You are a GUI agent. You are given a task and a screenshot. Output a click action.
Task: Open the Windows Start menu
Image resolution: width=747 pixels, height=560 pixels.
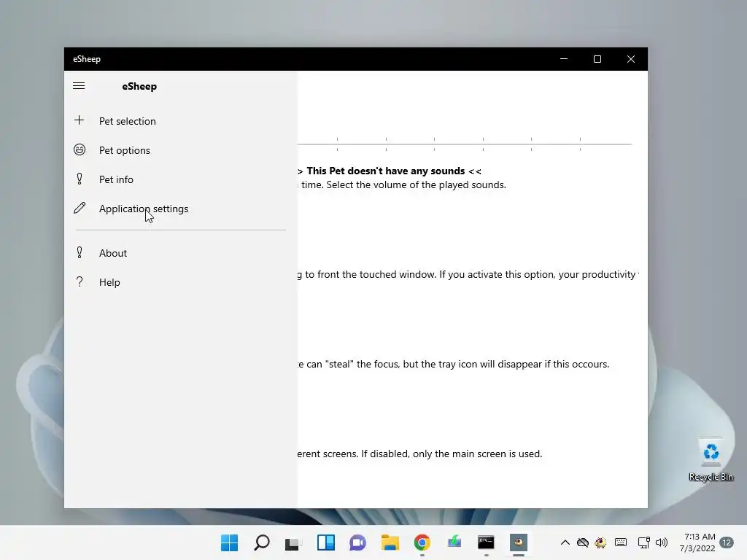pyautogui.click(x=229, y=542)
